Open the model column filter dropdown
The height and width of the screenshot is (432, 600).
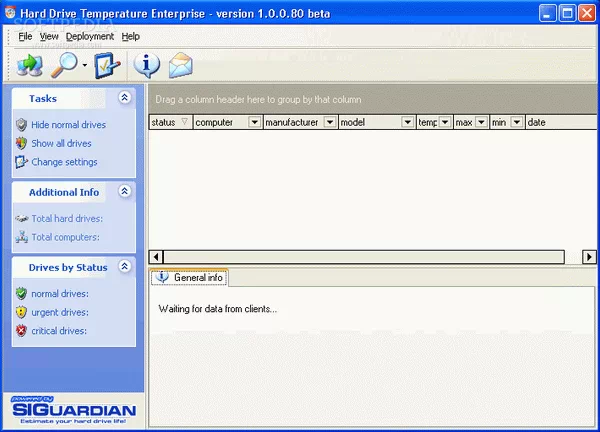pos(408,122)
